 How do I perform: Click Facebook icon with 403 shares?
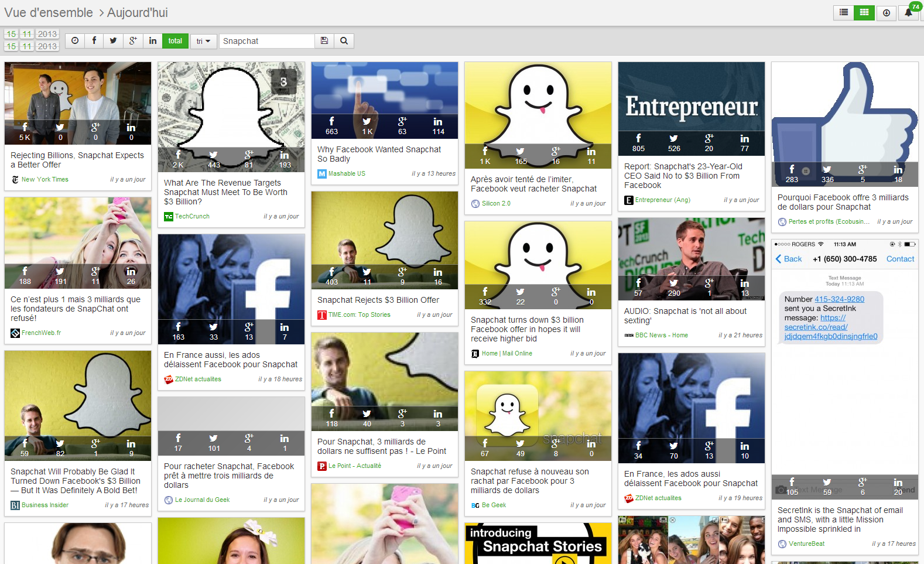(331, 272)
